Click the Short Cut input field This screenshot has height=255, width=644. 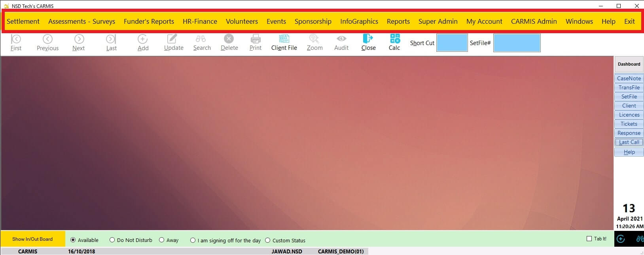click(x=452, y=43)
